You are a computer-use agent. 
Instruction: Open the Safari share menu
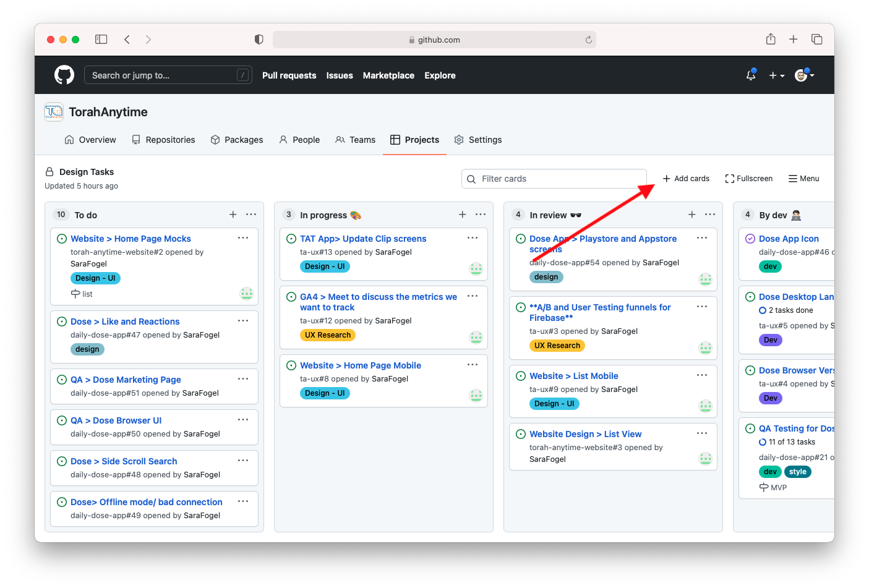tap(771, 39)
